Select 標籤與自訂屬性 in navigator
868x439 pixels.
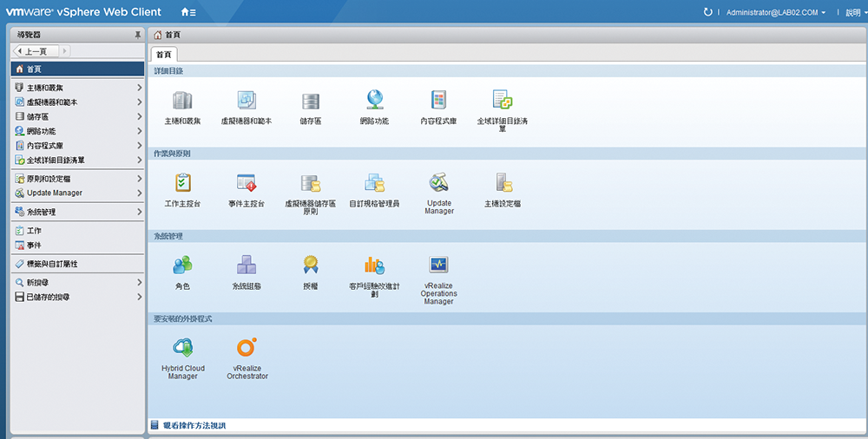click(77, 264)
